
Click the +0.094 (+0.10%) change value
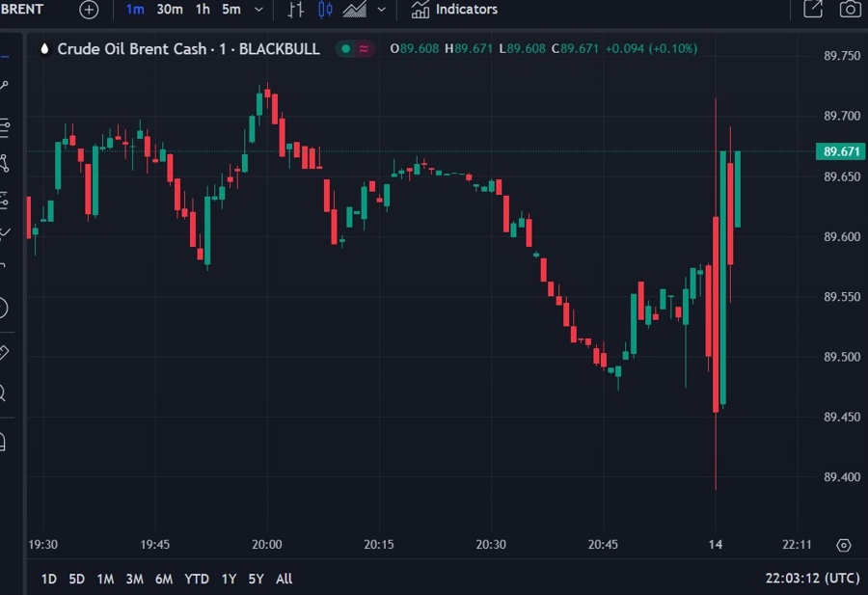(651, 49)
